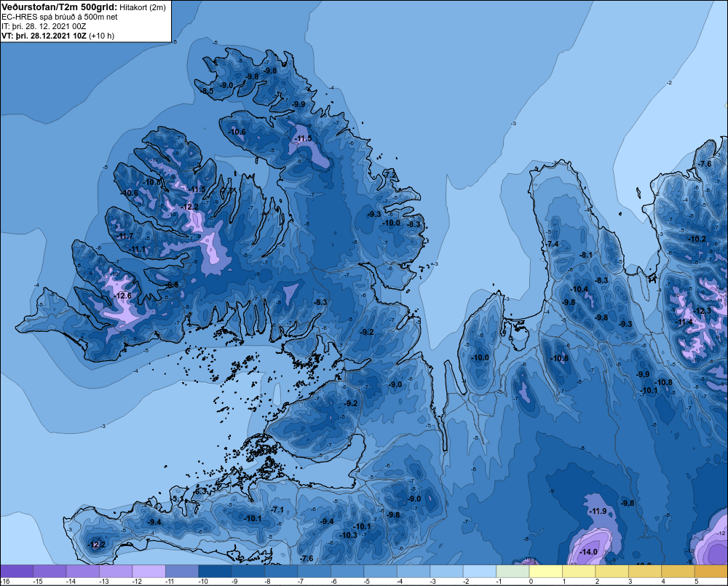Screen dimensions: 728x586
Task: Click the -7.4 temperature value
Action: click(553, 244)
